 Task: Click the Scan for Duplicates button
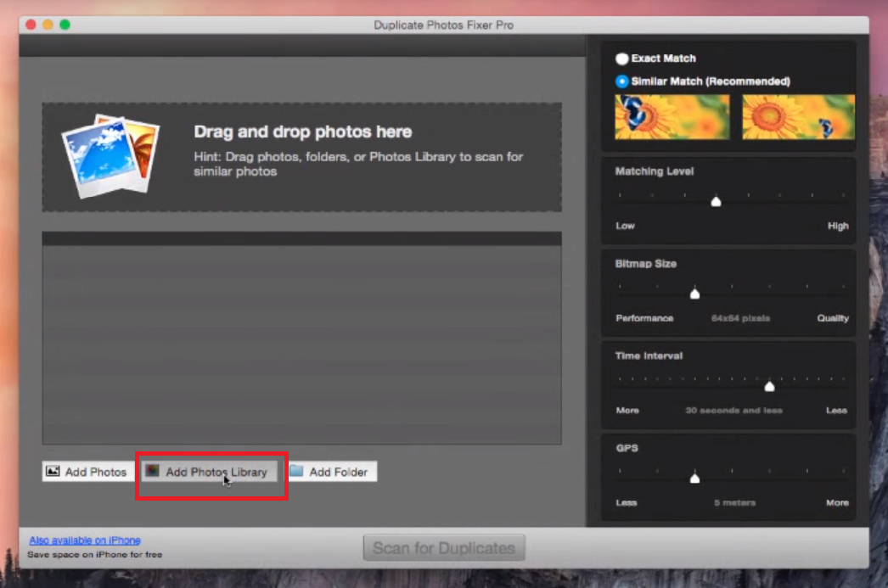click(444, 548)
